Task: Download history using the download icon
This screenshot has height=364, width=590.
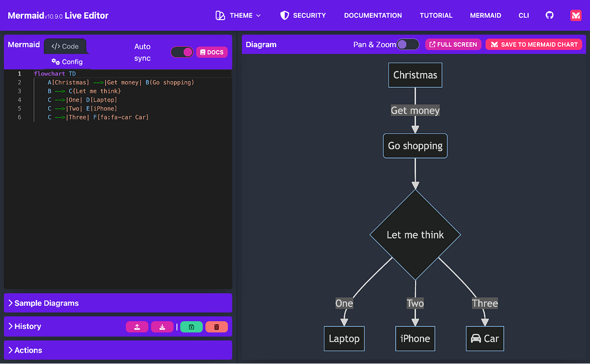Action: [x=162, y=327]
